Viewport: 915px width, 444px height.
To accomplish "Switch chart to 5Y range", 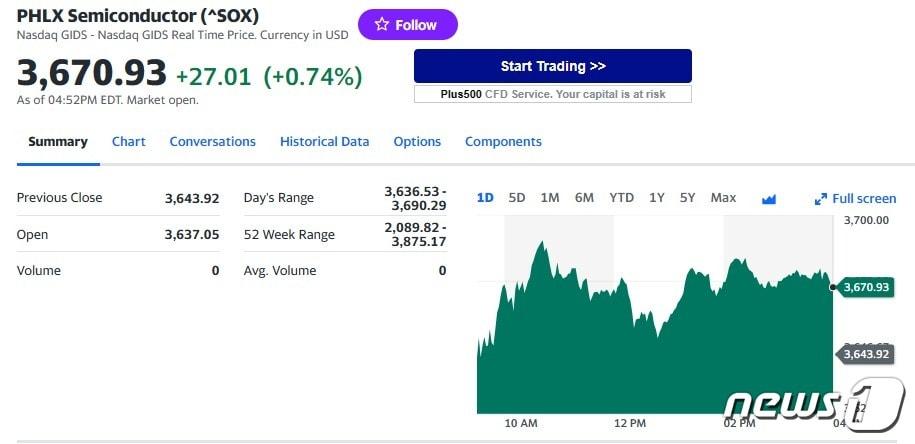I will point(687,198).
